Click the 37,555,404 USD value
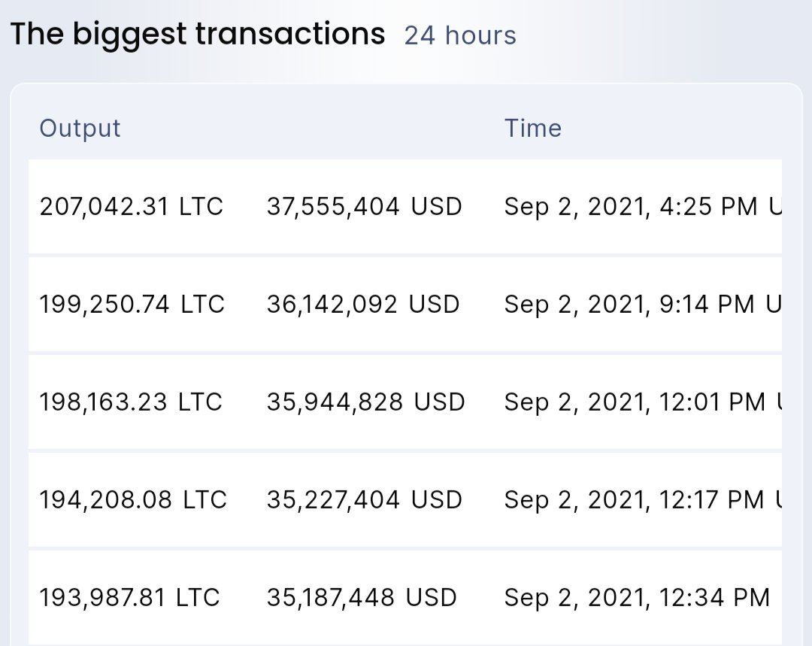 tap(364, 206)
